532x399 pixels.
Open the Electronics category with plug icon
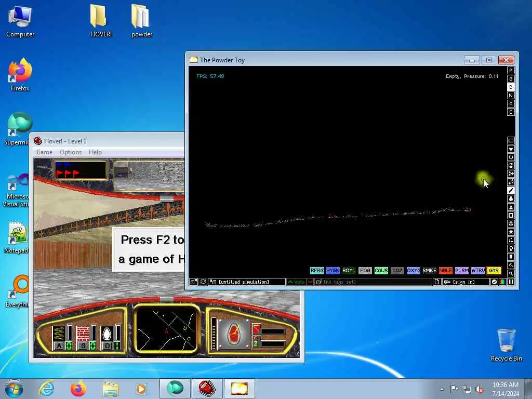(x=511, y=149)
